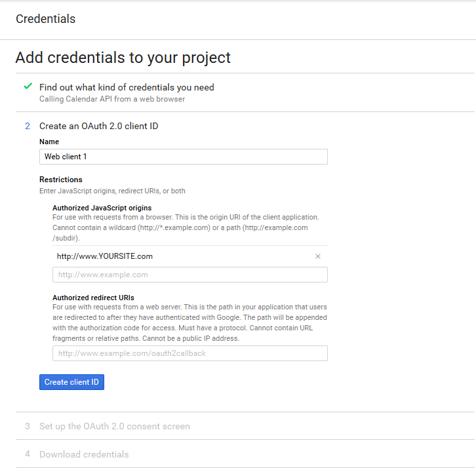Viewport: 476px width, 468px height.
Task: Click the http://www.YOURSITE.com origin entry text
Action: (105, 256)
